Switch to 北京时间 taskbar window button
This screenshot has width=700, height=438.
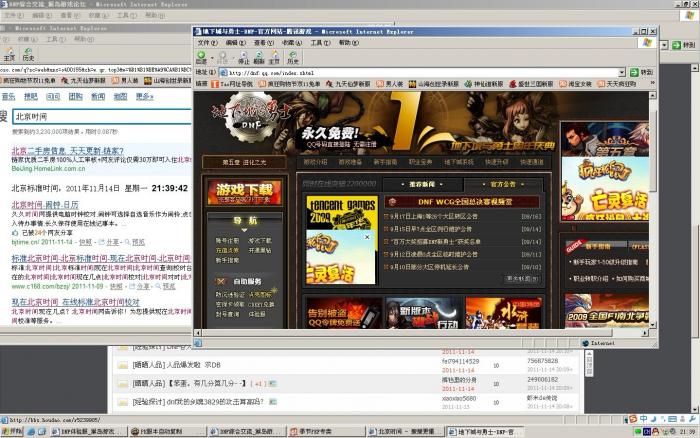405,432
